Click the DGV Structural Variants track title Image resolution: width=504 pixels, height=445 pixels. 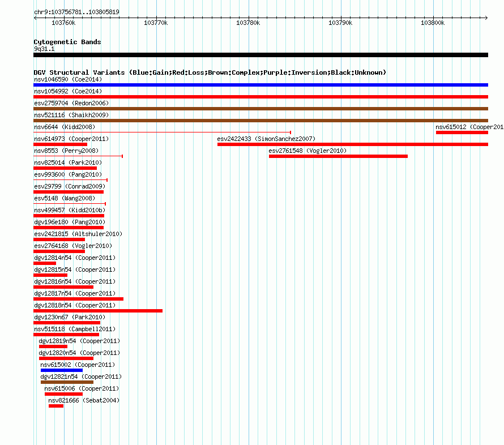click(x=210, y=72)
